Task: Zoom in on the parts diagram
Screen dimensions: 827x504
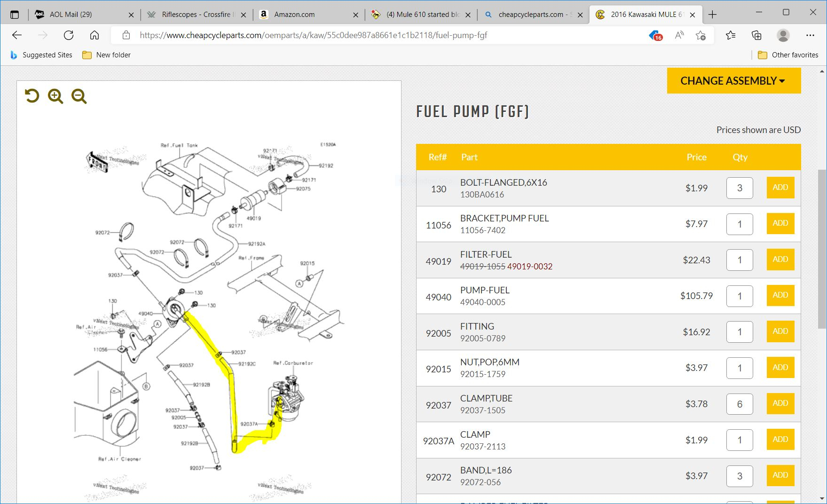Action: click(x=55, y=96)
